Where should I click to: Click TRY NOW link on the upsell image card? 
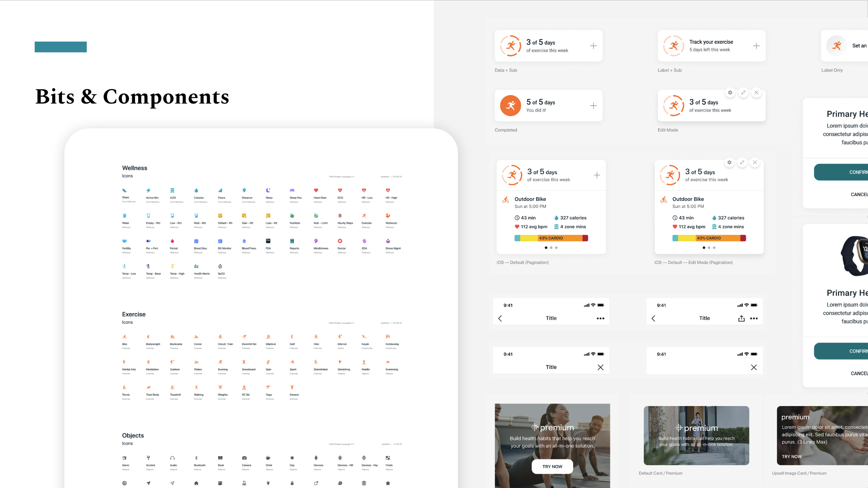[792, 457]
